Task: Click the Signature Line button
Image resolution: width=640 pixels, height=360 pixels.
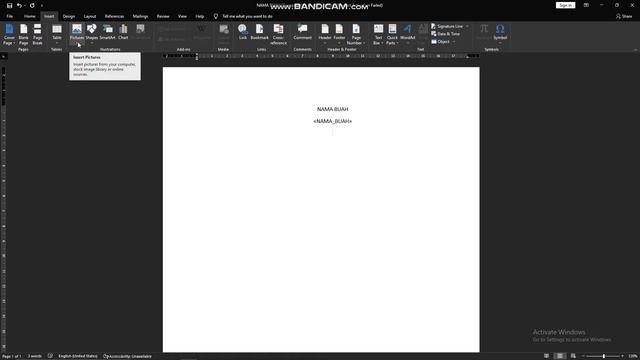Action: click(447, 26)
